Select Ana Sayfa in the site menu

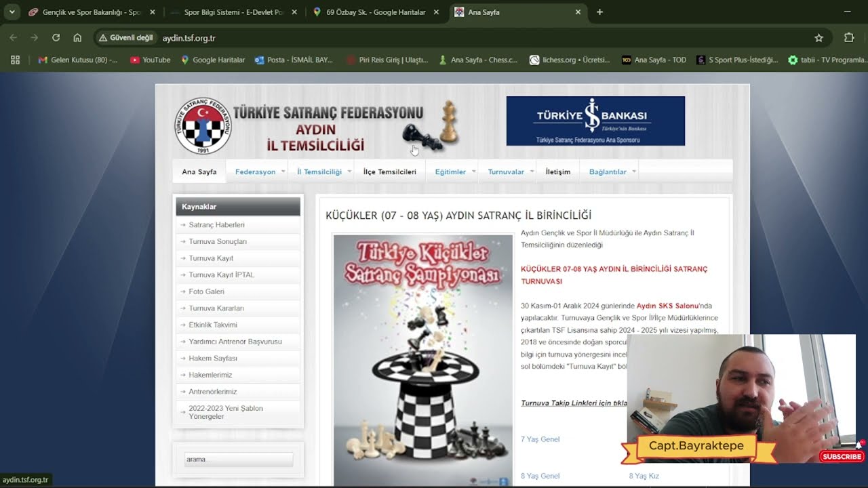199,171
